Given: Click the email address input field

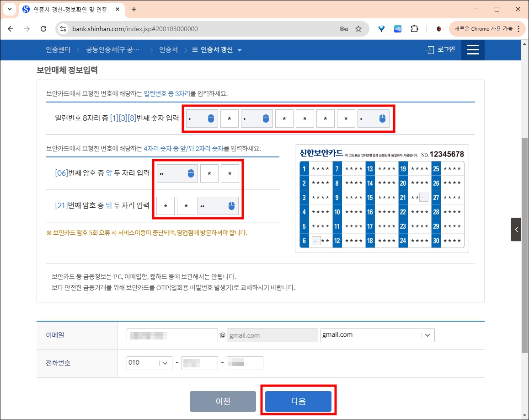Looking at the screenshot, I should (x=172, y=335).
